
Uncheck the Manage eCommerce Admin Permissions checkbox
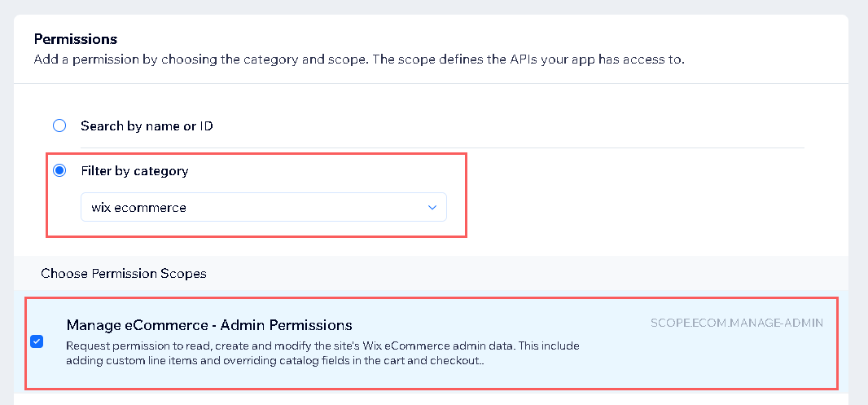point(37,341)
